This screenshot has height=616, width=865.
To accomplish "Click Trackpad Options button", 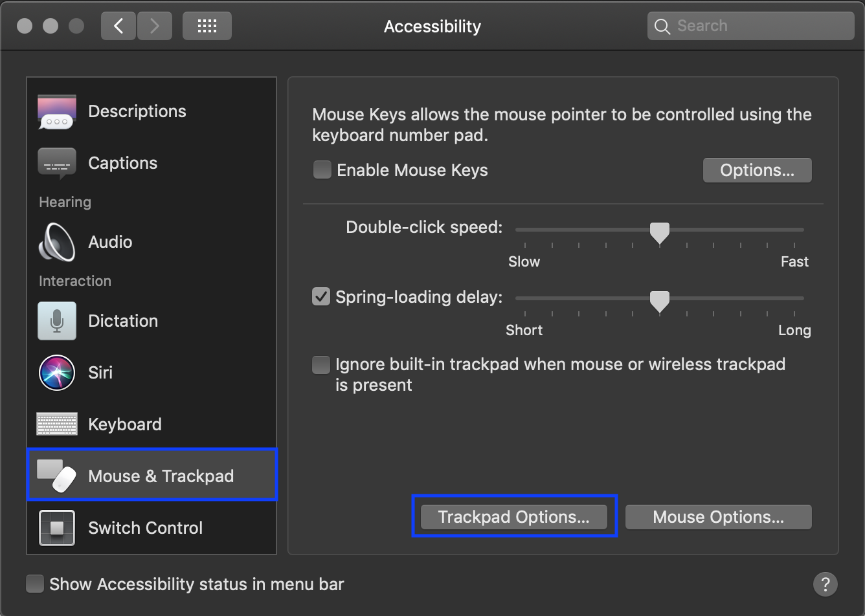I will pyautogui.click(x=513, y=517).
